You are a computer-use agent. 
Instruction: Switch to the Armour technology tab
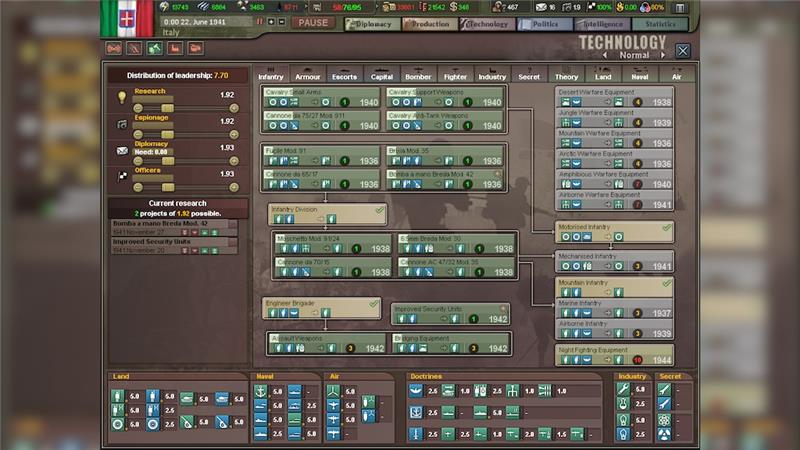[x=308, y=75]
